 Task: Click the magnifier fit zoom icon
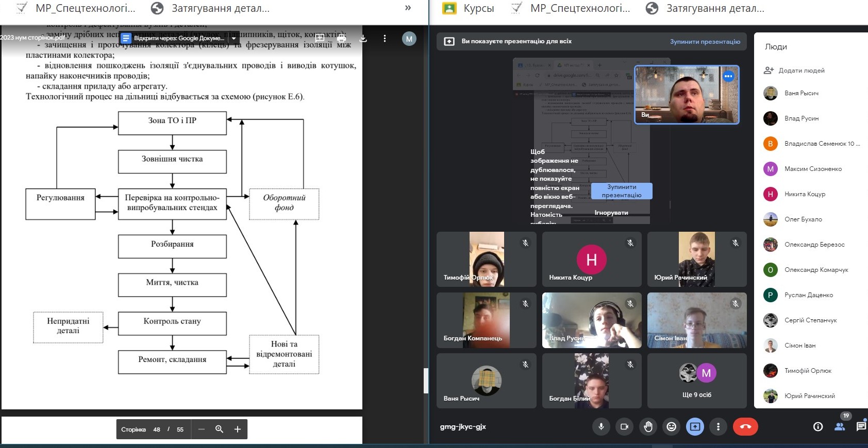(x=219, y=429)
